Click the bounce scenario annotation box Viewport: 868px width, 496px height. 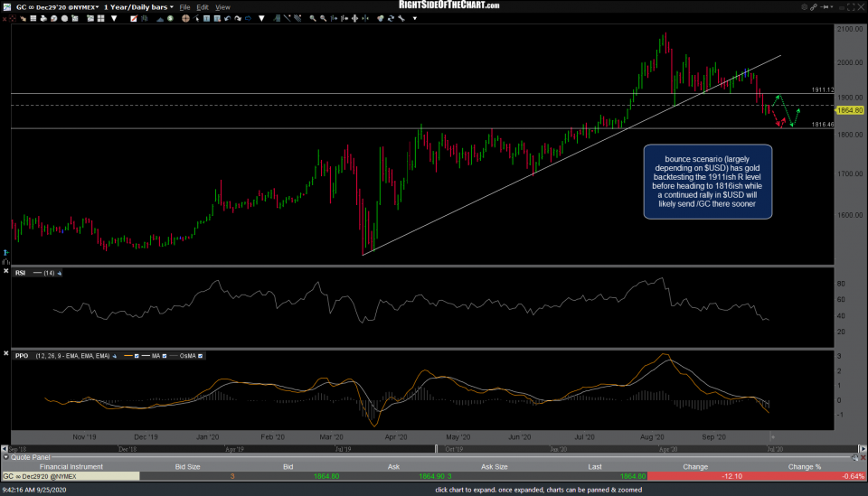(707, 182)
